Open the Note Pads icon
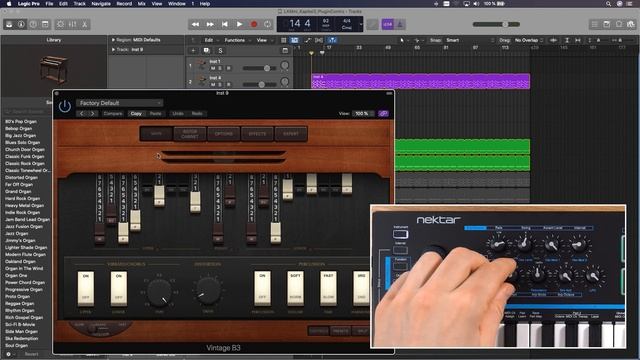 coord(607,24)
